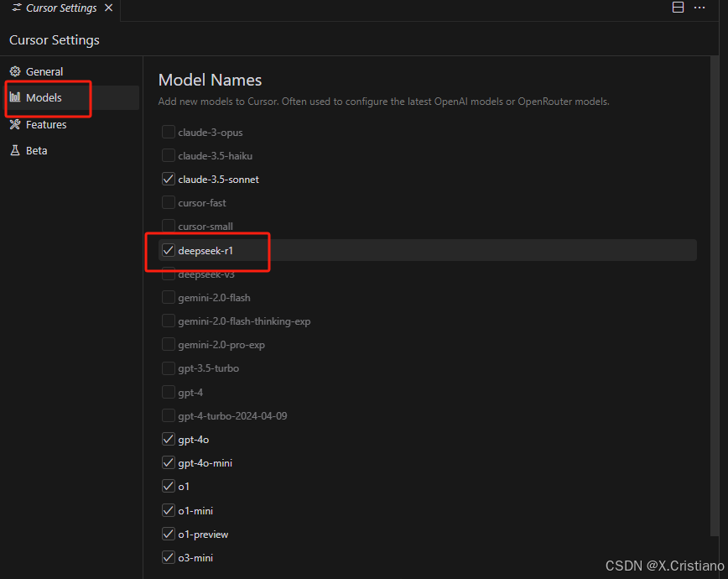Click the settings sliders icon in the tab
This screenshot has width=728, height=579.
[16, 8]
